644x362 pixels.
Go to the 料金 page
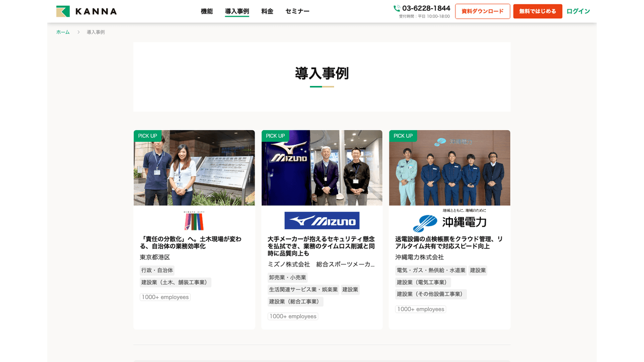tap(267, 11)
